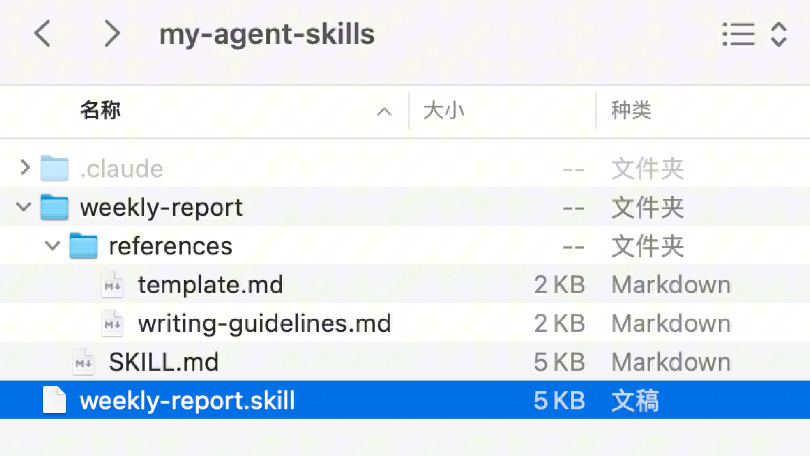Select the writing-guidelines.md file name

pos(264,324)
